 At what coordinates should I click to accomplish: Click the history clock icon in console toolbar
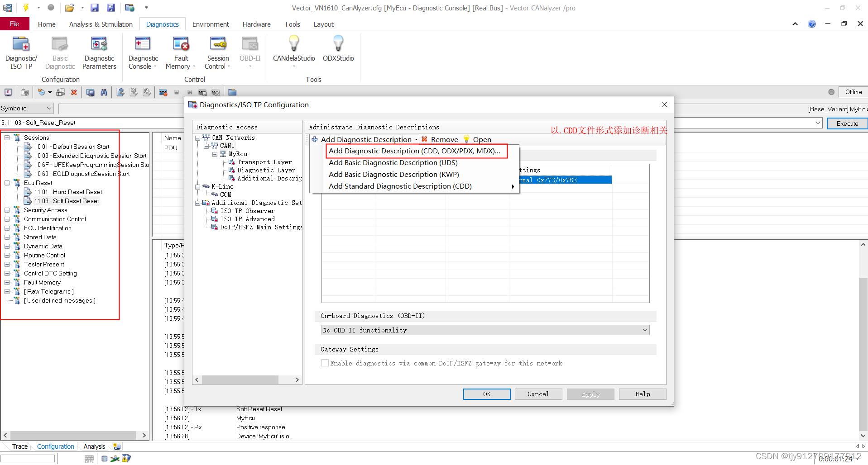tap(41, 92)
